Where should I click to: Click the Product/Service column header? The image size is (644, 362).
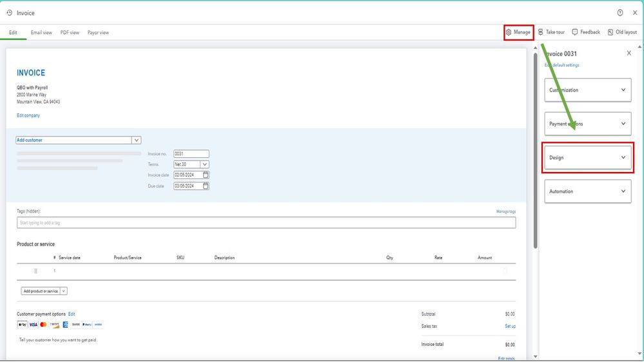click(128, 258)
